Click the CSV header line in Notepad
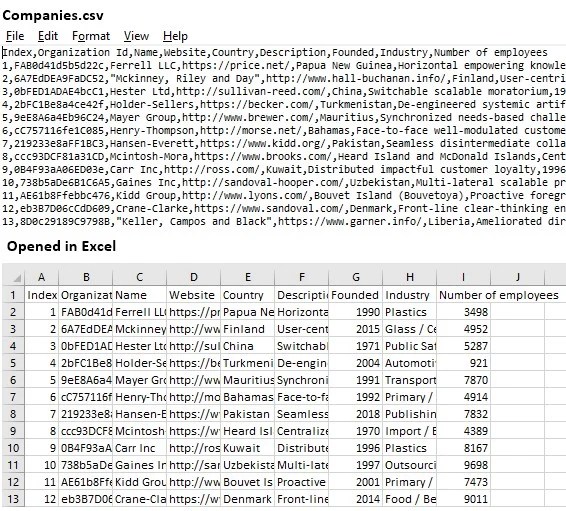 (x=275, y=53)
